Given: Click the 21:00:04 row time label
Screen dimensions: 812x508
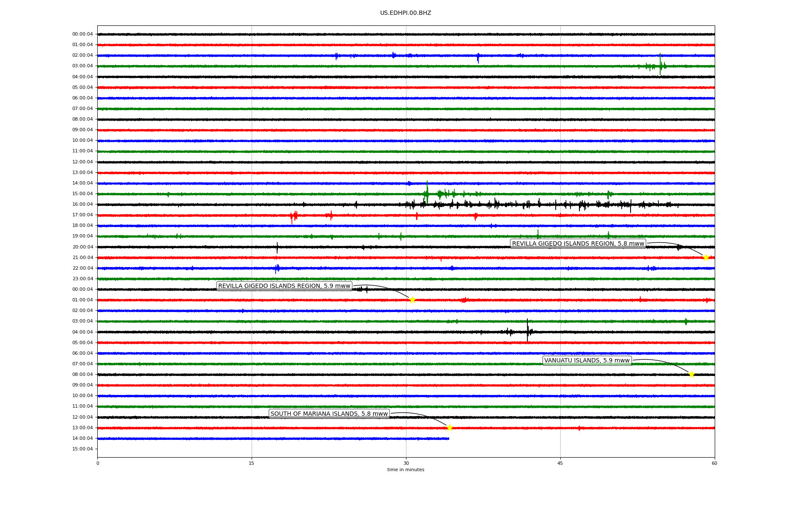Looking at the screenshot, I should tap(82, 258).
